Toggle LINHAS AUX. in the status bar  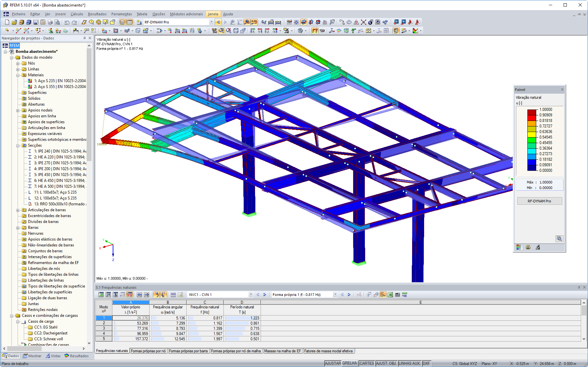click(409, 363)
